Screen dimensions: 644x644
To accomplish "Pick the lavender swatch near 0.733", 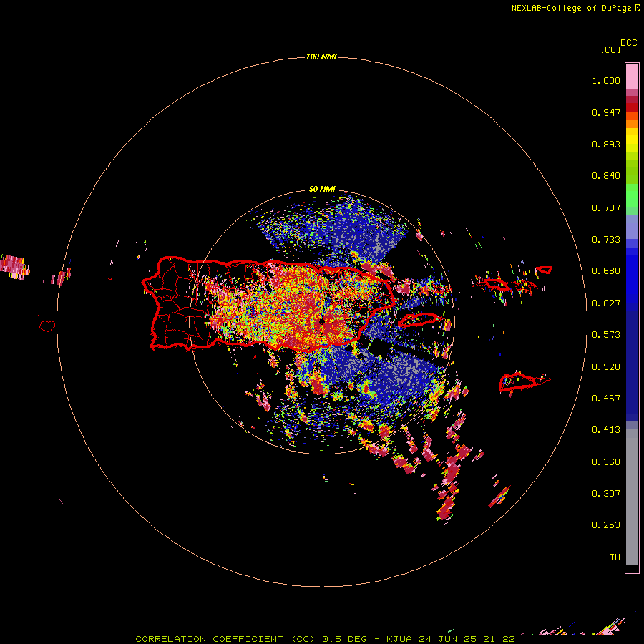I will coord(632,227).
